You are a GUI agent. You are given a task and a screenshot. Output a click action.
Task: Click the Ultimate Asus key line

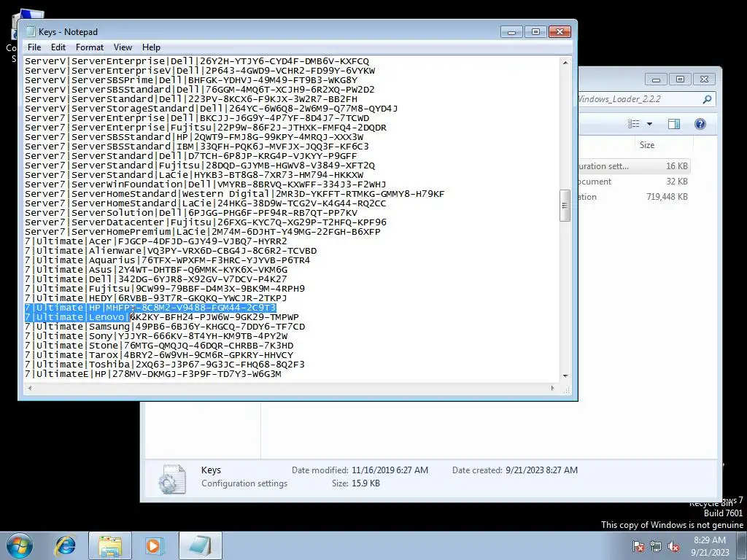click(x=156, y=270)
